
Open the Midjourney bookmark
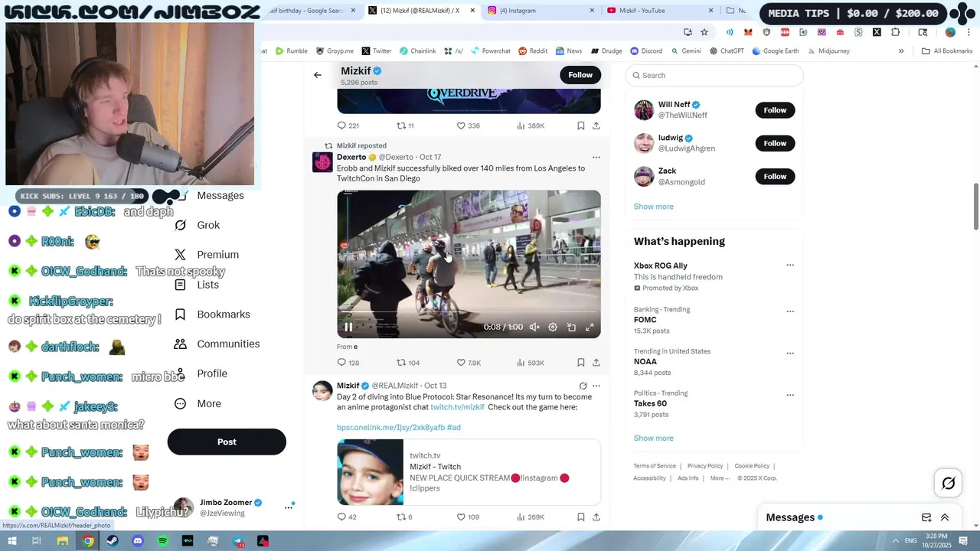(x=828, y=51)
